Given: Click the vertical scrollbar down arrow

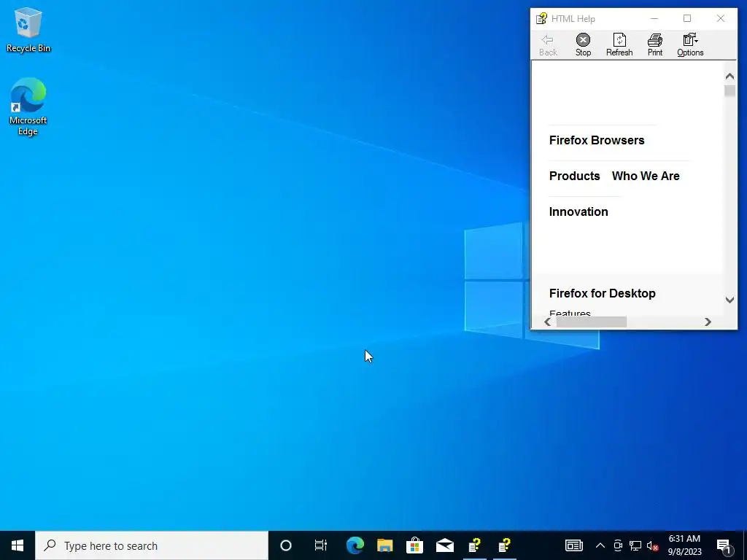Looking at the screenshot, I should 729,300.
